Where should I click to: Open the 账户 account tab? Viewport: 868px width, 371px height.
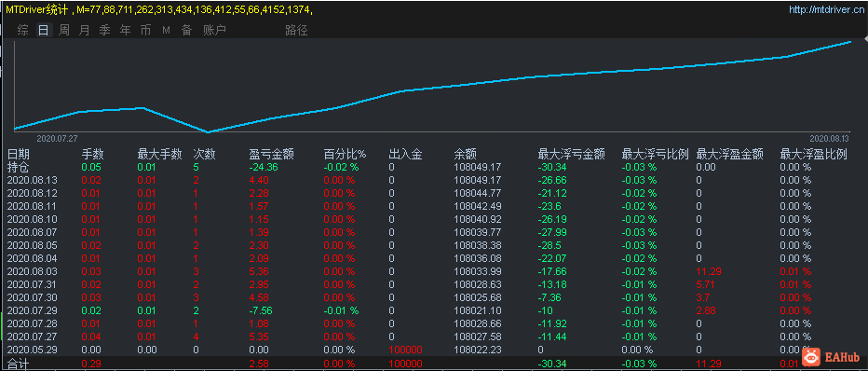coord(214,30)
